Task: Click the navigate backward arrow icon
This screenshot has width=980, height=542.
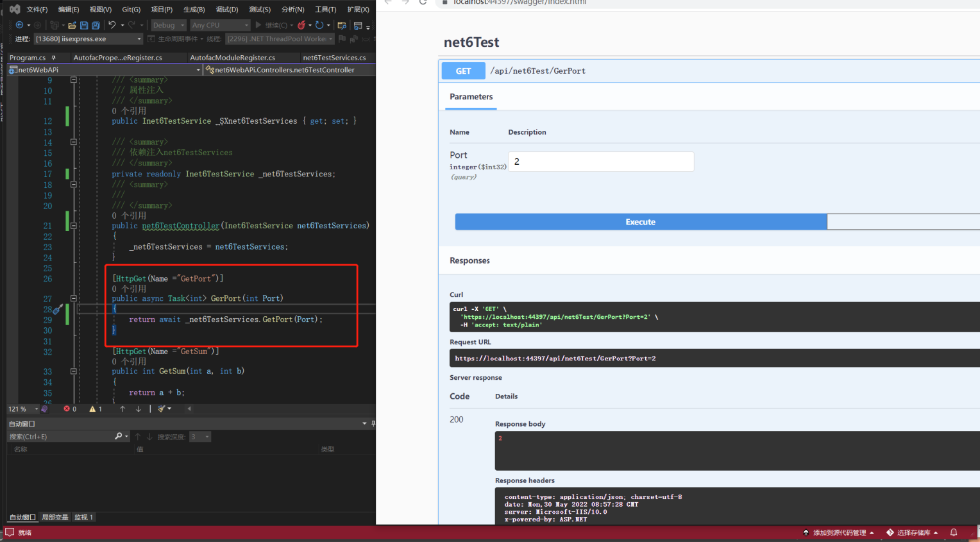Action: coord(19,25)
